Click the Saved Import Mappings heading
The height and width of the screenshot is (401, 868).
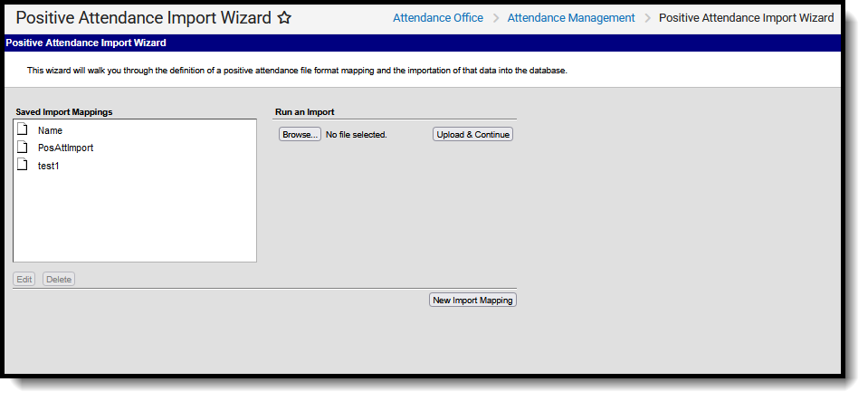64,112
